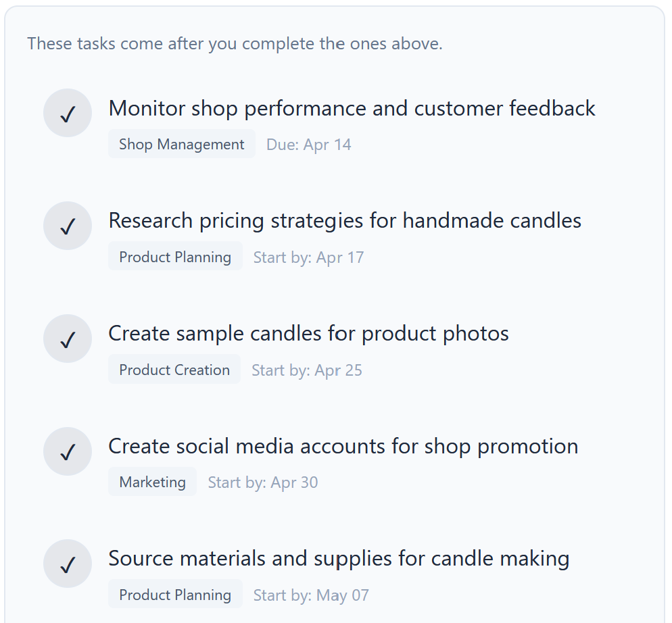Check off the sample candles task

pyautogui.click(x=68, y=339)
